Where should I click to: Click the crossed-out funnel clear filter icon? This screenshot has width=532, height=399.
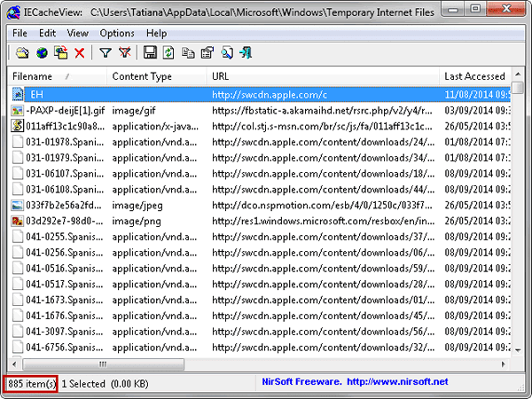125,53
